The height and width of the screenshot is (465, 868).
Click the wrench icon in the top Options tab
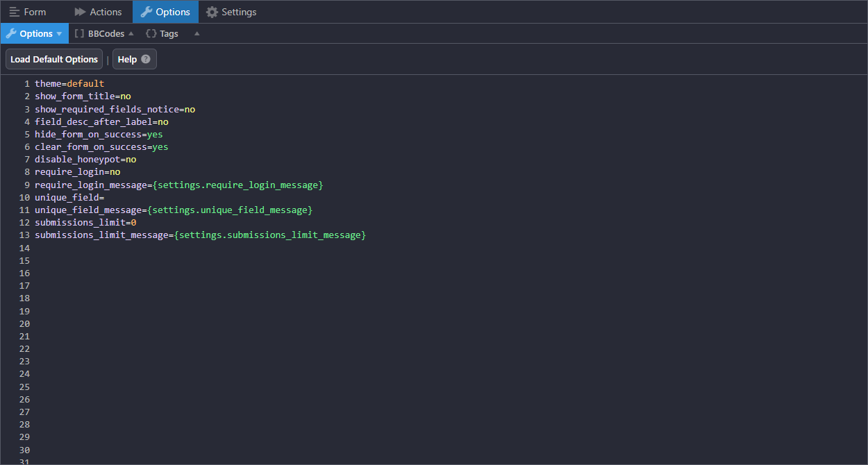tap(146, 12)
